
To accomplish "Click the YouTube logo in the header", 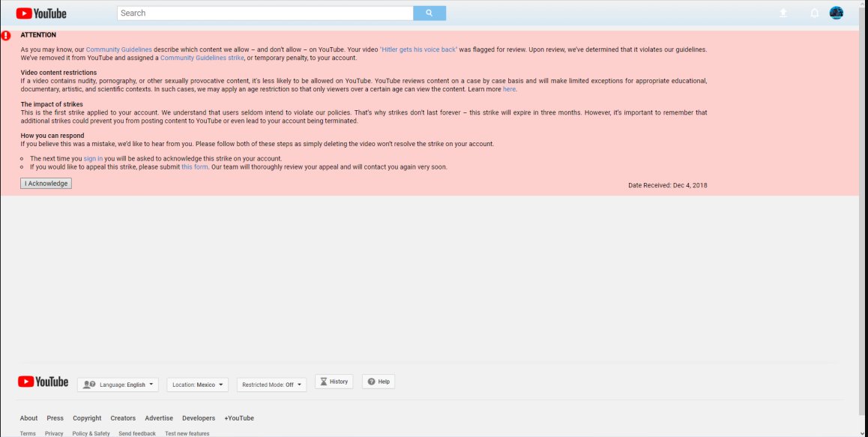I will (41, 13).
